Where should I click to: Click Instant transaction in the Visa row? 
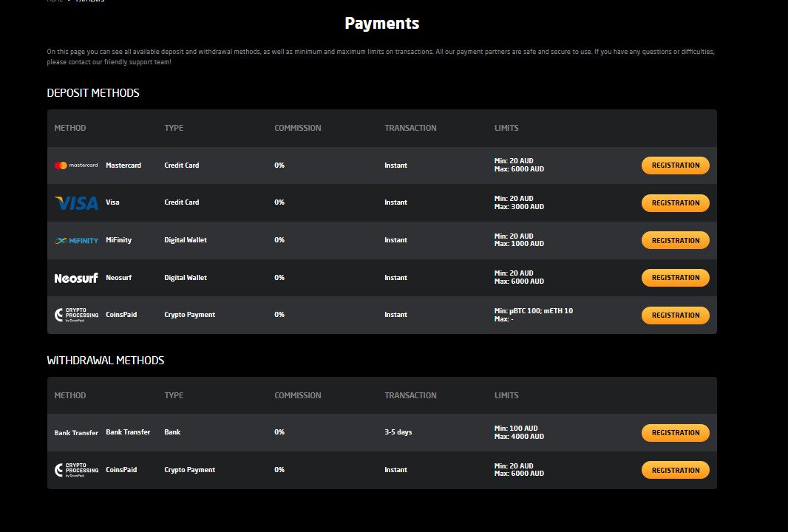pos(396,202)
